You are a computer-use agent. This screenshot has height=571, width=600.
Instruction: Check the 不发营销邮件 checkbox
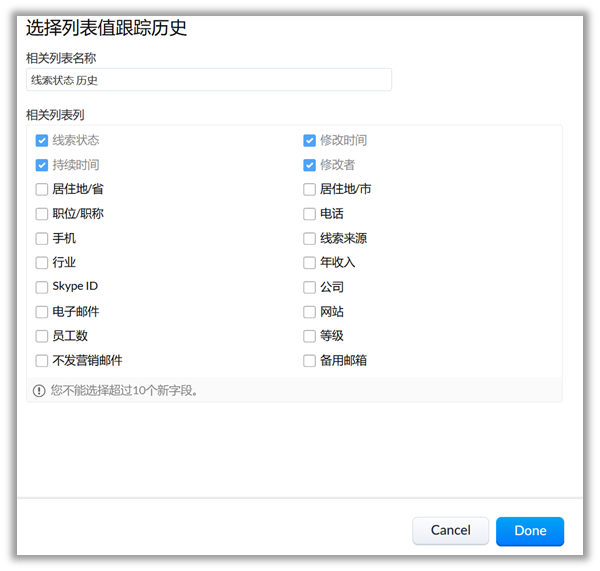tap(42, 361)
